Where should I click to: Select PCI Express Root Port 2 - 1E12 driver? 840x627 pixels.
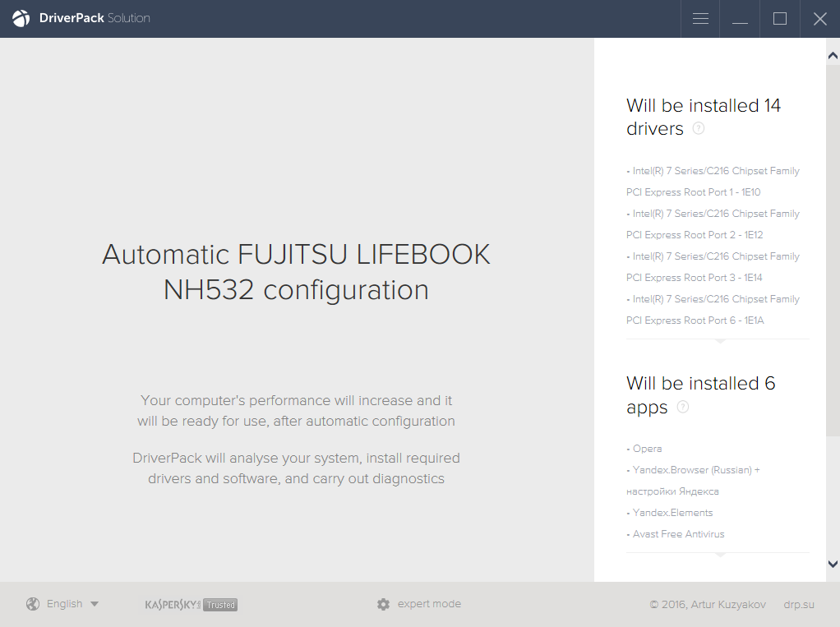point(713,224)
